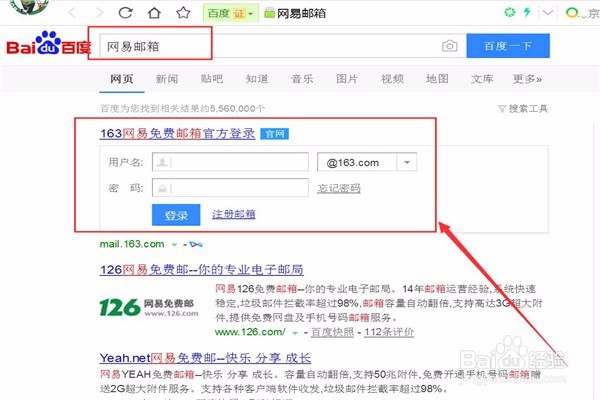Image resolution: width=600 pixels, height=400 pixels.
Task: Expand dropdown arrow beside mail.163.com
Action: point(174,245)
